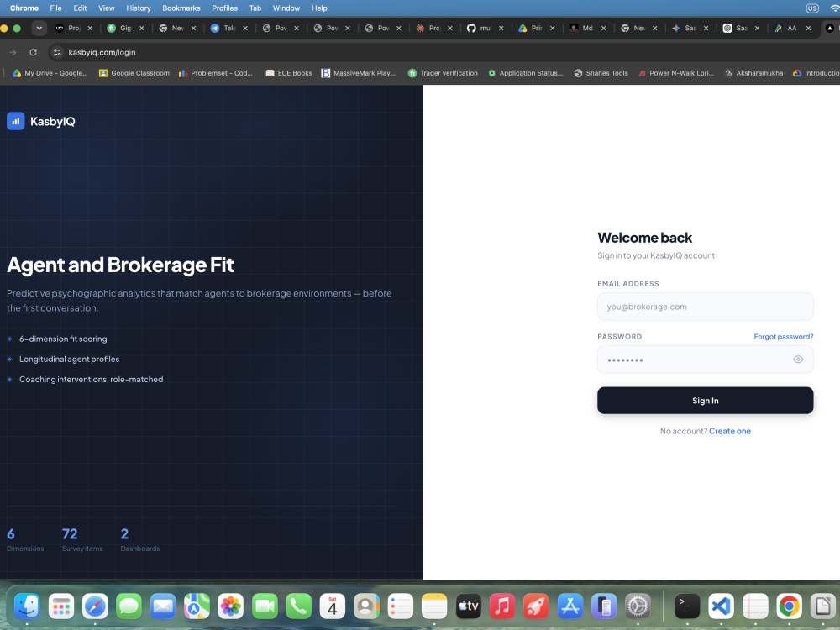Open the Google Classroom bookmark
840x630 pixels.
134,73
